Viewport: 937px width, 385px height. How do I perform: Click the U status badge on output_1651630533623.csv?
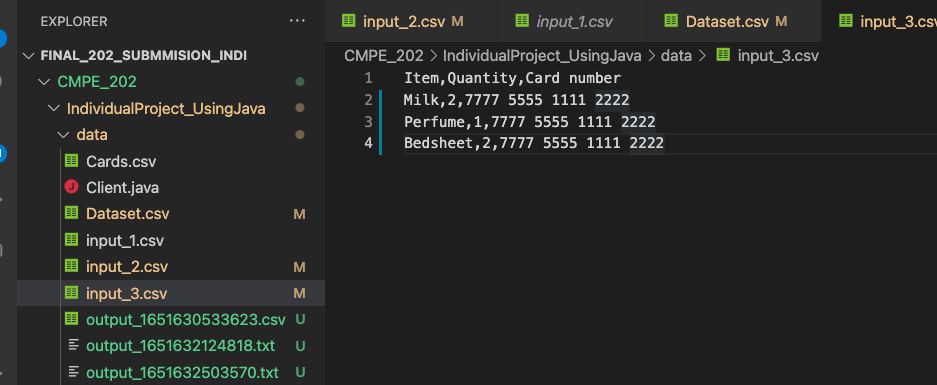pyautogui.click(x=300, y=320)
